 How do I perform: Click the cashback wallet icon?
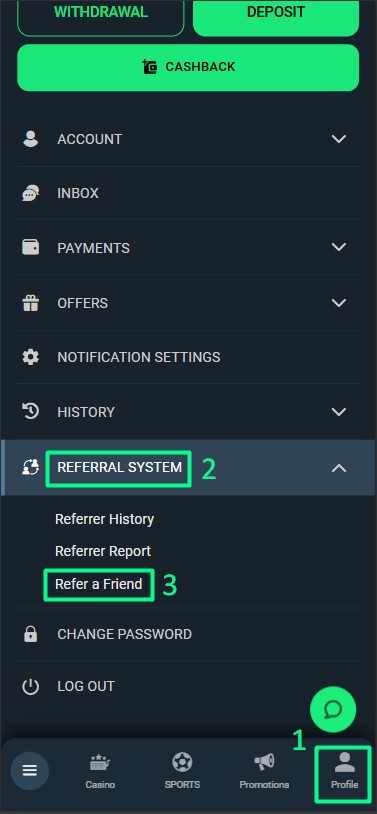[150, 67]
